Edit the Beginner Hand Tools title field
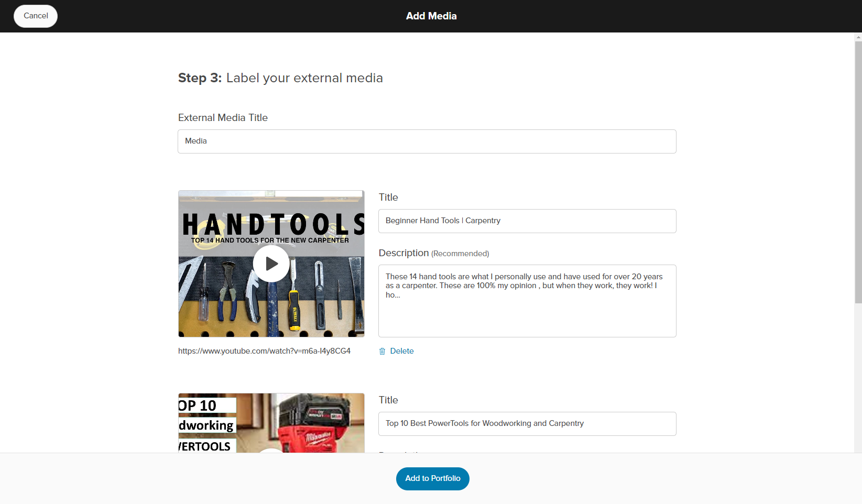862x504 pixels. [527, 221]
